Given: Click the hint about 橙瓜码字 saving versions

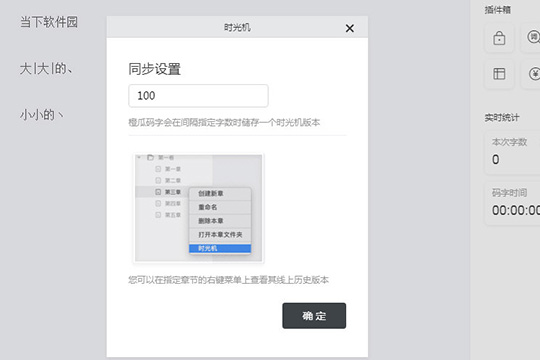Looking at the screenshot, I should coord(224,122).
